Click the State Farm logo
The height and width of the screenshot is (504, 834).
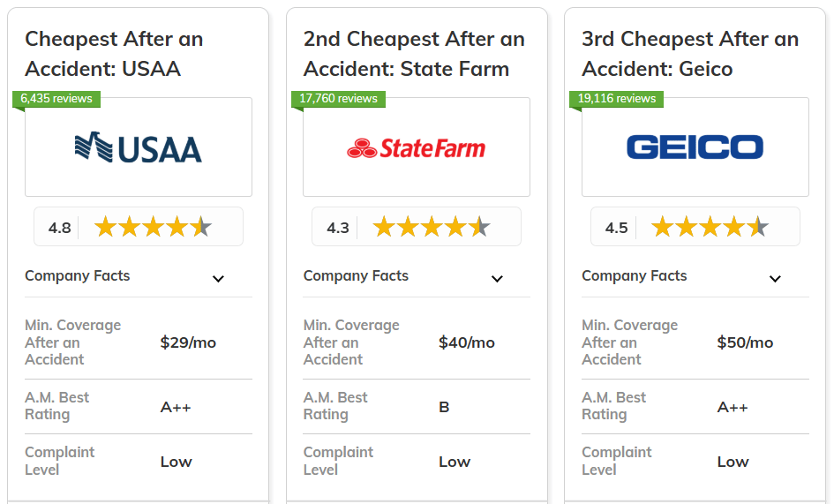click(416, 148)
